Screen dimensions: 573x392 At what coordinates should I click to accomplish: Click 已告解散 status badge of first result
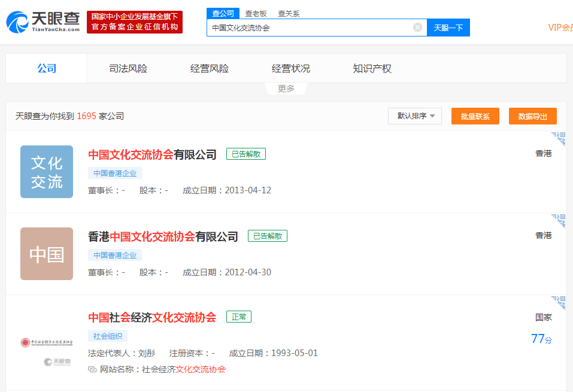click(246, 154)
